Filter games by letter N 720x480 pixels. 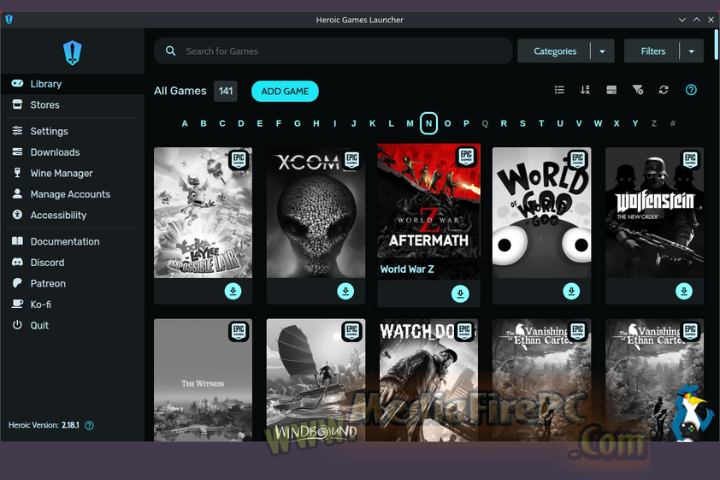click(x=429, y=124)
